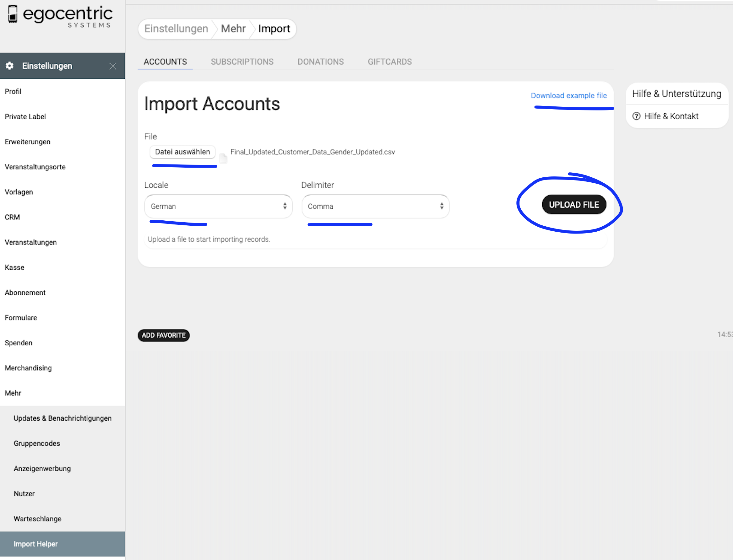This screenshot has width=733, height=560.
Task: Open Gruppencodes in the sidebar
Action: [x=37, y=443]
